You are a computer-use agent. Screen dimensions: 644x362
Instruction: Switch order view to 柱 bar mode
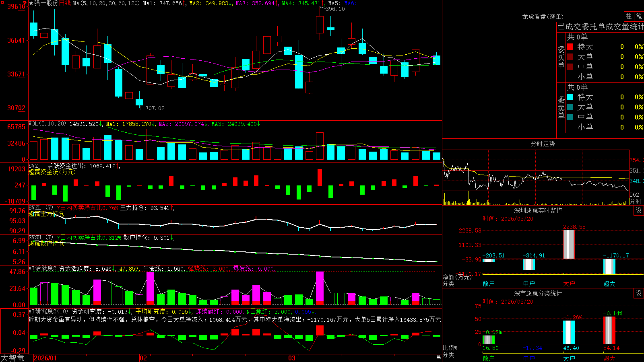pyautogui.click(x=629, y=16)
